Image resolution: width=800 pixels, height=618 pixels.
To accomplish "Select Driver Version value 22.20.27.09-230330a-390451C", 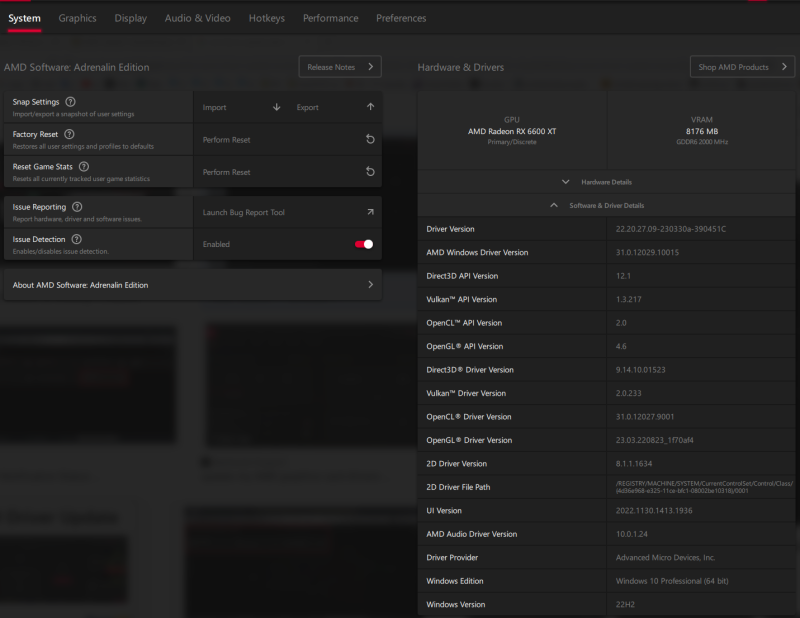I will point(670,229).
